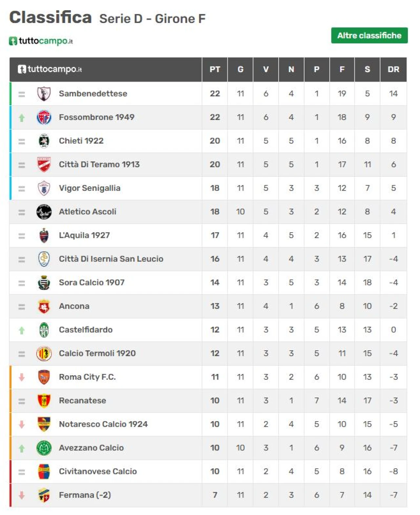Click the Fermana team crest
This screenshot has width=420, height=515.
(44, 495)
